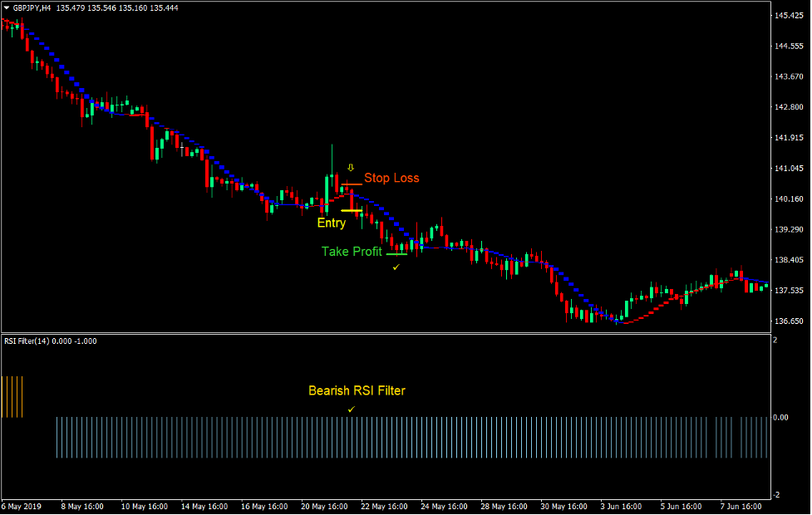
Task: Click the 6 May 2019 time axis label
Action: pos(22,506)
